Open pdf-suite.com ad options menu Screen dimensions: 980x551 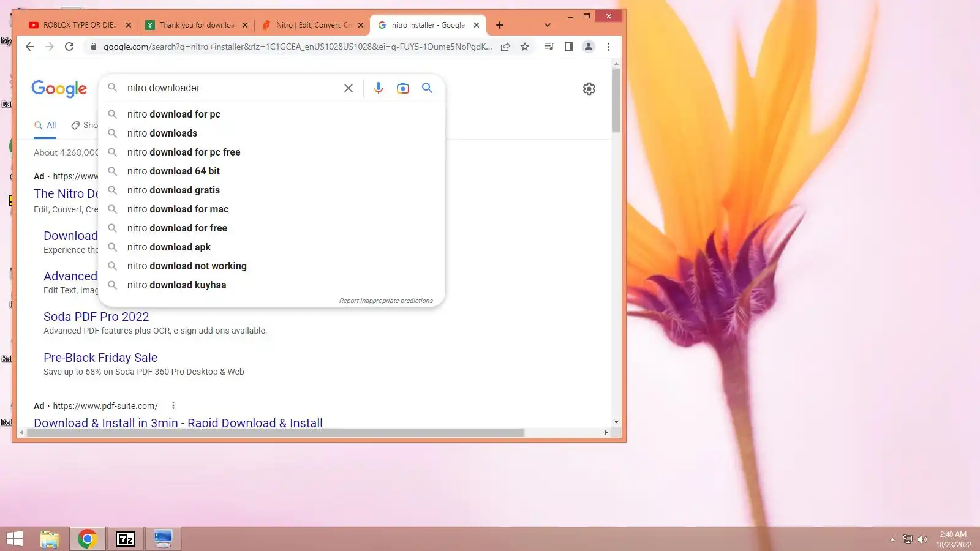[173, 405]
